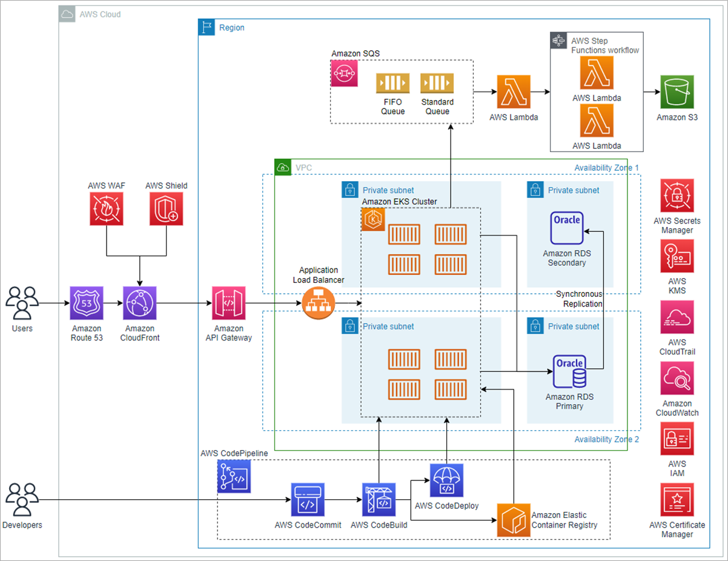The image size is (728, 561).
Task: Click the AWS Certificate Manager icon
Action: pos(677,500)
